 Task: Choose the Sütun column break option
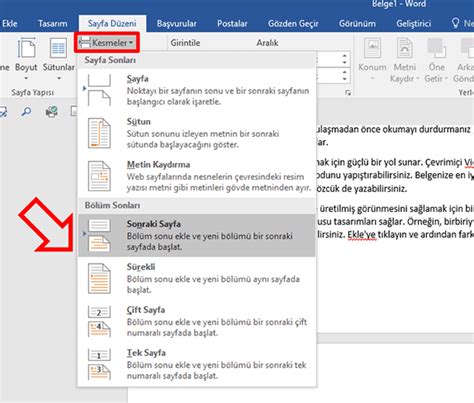click(x=197, y=133)
